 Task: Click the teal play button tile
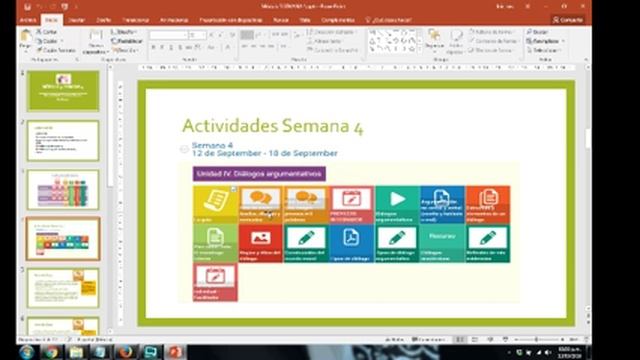[397, 204]
